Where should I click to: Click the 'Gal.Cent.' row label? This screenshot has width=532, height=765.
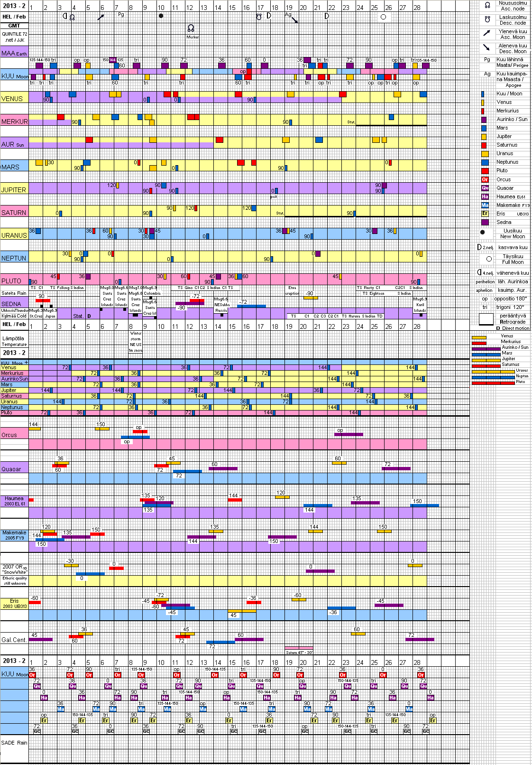pos(14,640)
